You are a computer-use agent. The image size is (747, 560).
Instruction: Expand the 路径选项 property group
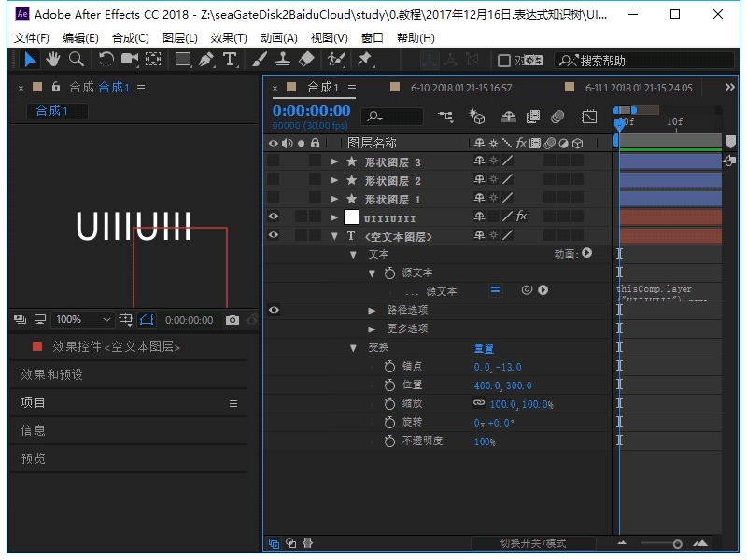coord(370,310)
